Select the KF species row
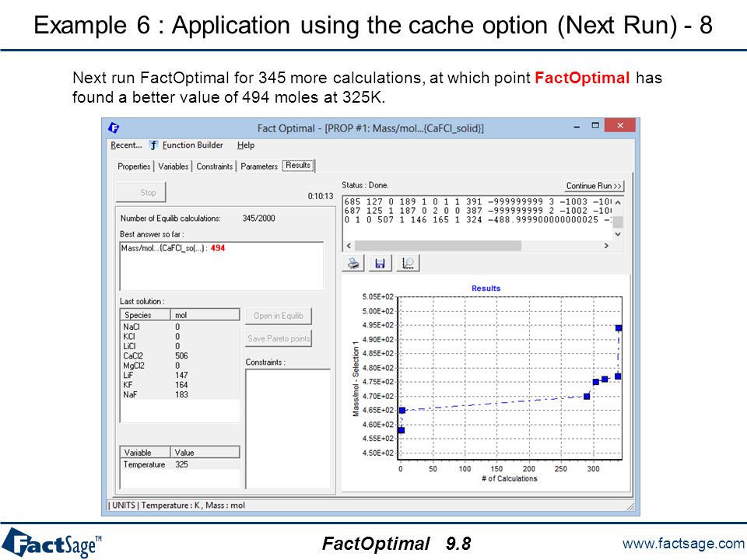 180,385
